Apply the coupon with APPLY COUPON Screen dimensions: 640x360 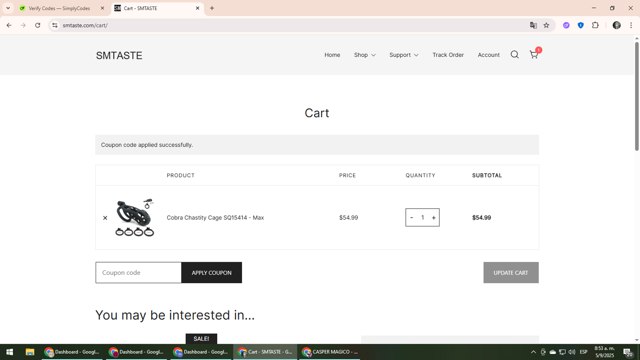(211, 273)
